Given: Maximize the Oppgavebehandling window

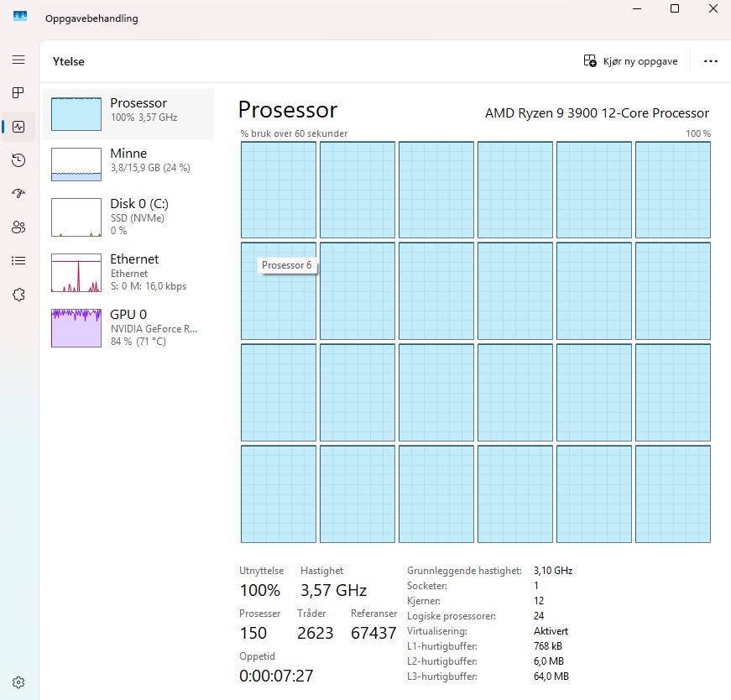Looking at the screenshot, I should point(675,8).
